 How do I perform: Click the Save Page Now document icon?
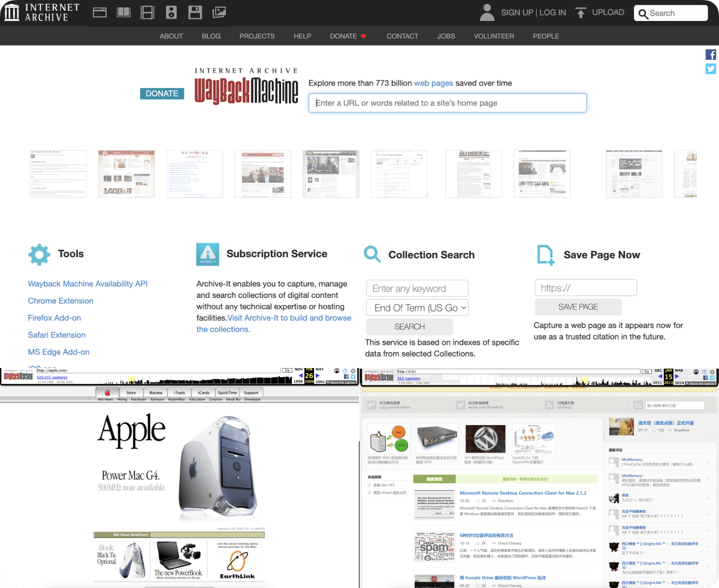pyautogui.click(x=545, y=254)
